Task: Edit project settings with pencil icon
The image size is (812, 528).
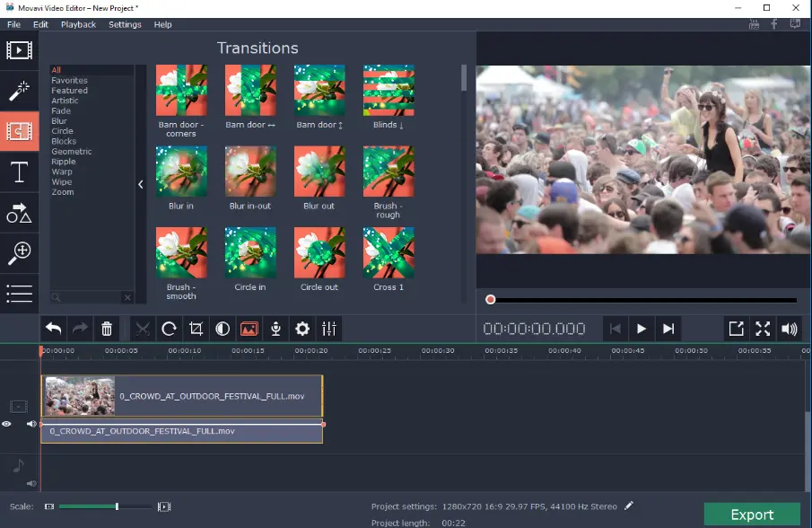Action: click(629, 506)
